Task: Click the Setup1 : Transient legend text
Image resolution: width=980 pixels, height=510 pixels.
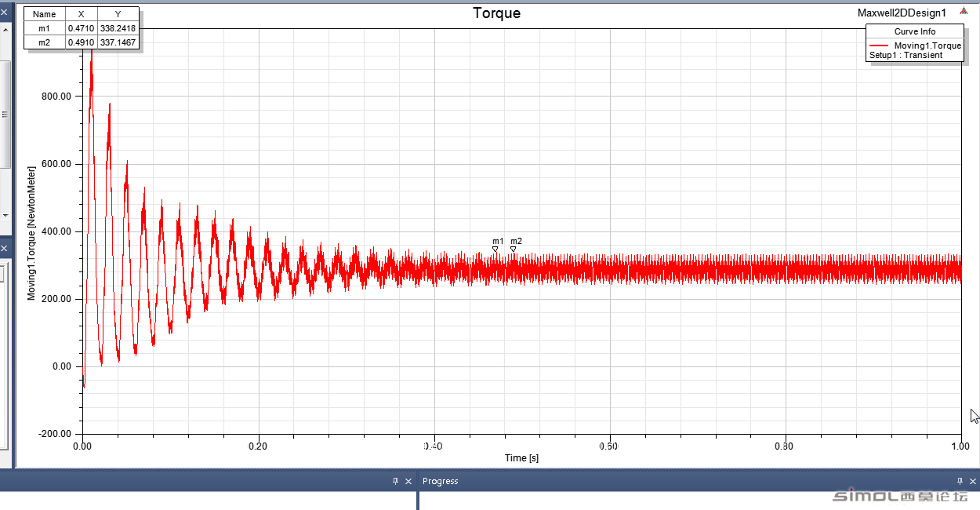Action: tap(906, 55)
